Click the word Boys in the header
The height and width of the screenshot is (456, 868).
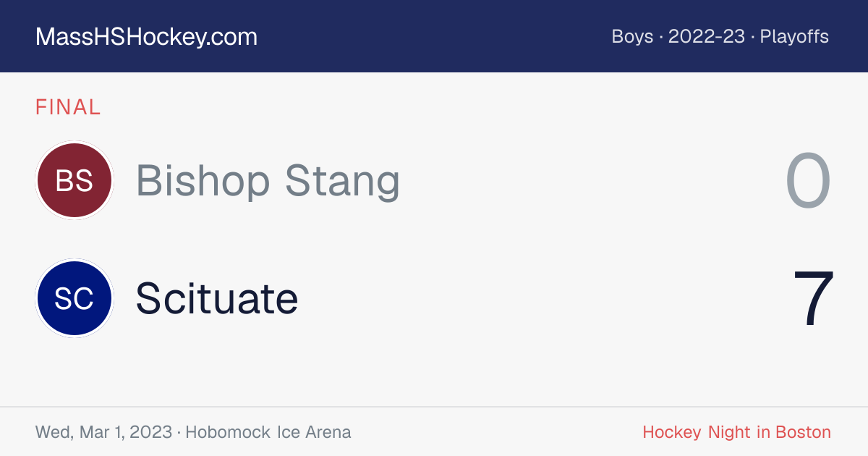click(633, 36)
